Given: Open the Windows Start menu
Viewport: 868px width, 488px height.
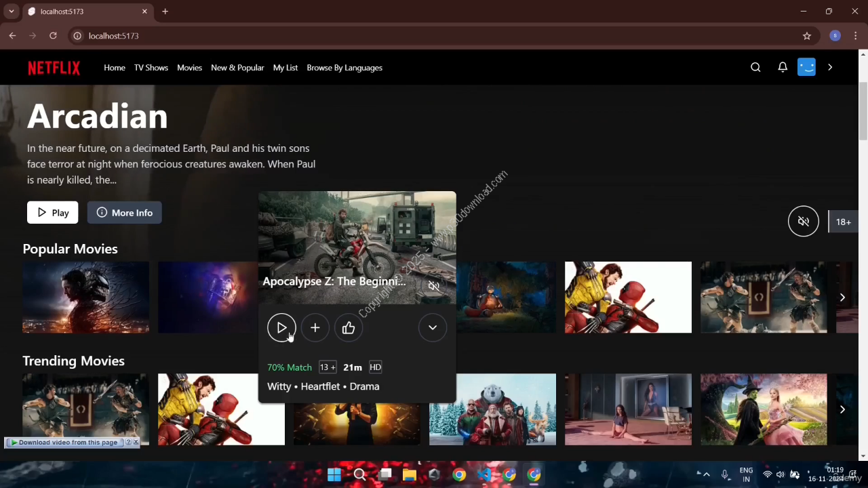Looking at the screenshot, I should 334,474.
